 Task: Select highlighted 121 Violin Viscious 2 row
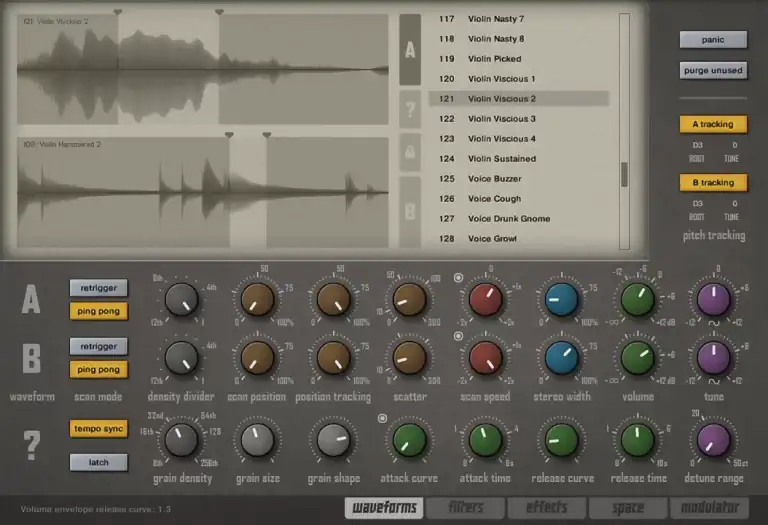[x=519, y=99]
